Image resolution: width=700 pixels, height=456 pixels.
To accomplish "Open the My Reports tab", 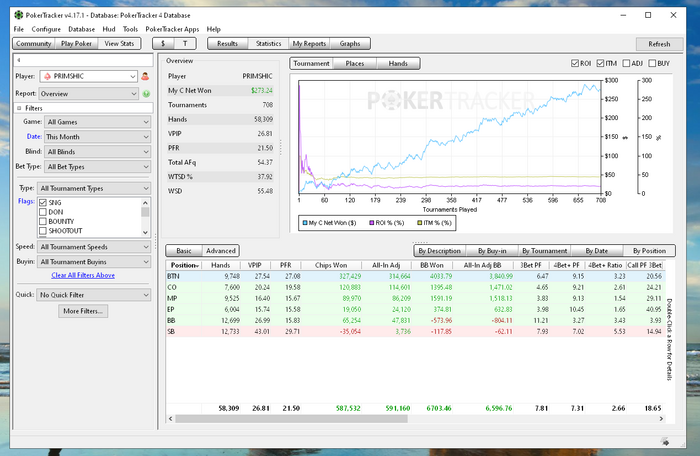I will [309, 43].
